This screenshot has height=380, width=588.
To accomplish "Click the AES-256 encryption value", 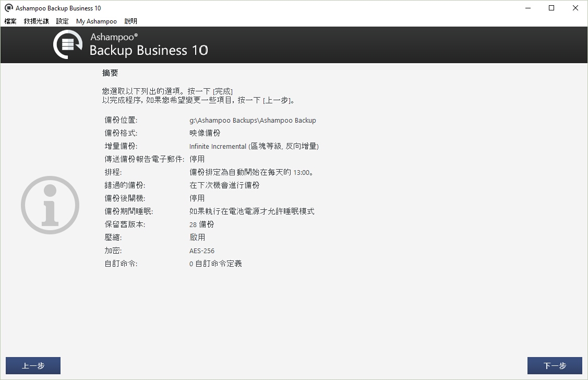I will point(202,251).
